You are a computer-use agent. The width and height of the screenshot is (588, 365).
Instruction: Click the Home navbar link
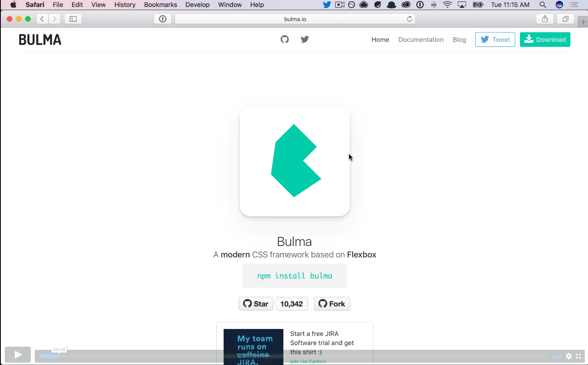point(380,40)
